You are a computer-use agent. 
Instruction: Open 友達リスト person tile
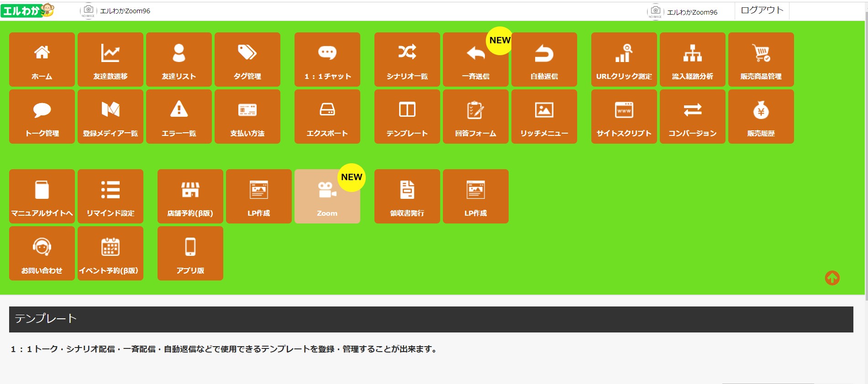point(179,59)
